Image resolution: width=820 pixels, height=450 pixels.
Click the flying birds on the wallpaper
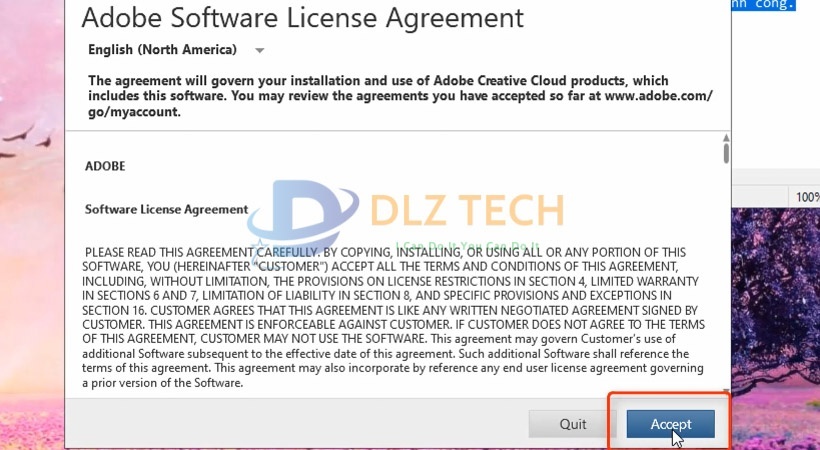click(x=25, y=152)
